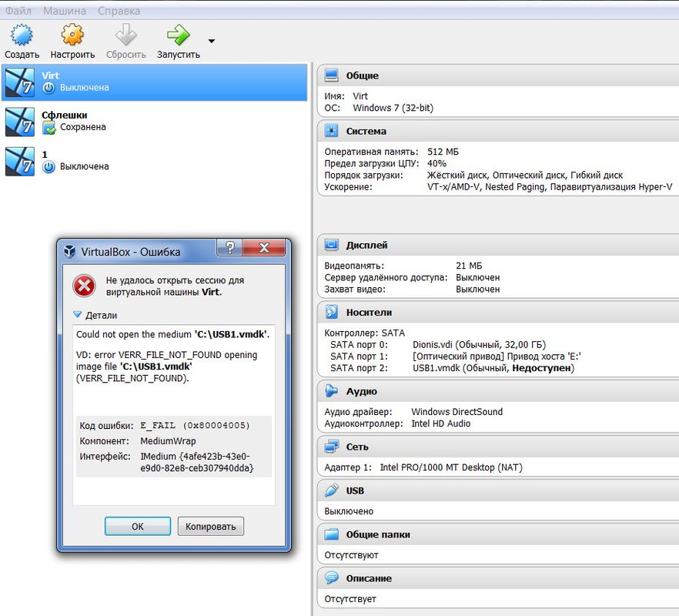Click the Дисплей section screen icon

(x=332, y=245)
